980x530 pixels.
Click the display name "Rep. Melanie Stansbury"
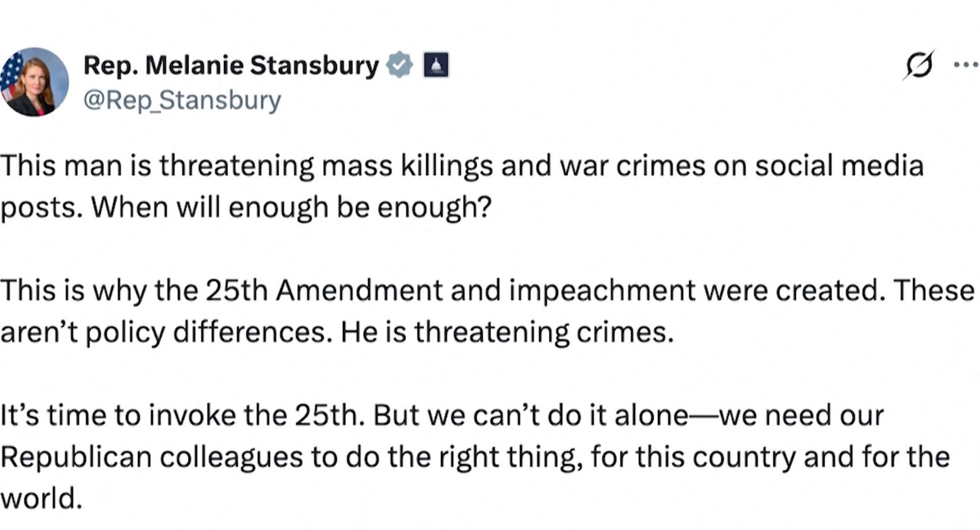click(231, 65)
